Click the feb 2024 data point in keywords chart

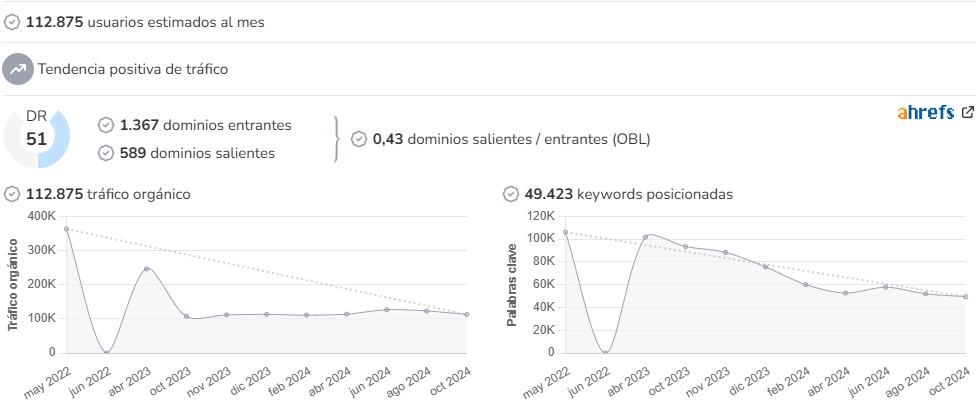(805, 285)
